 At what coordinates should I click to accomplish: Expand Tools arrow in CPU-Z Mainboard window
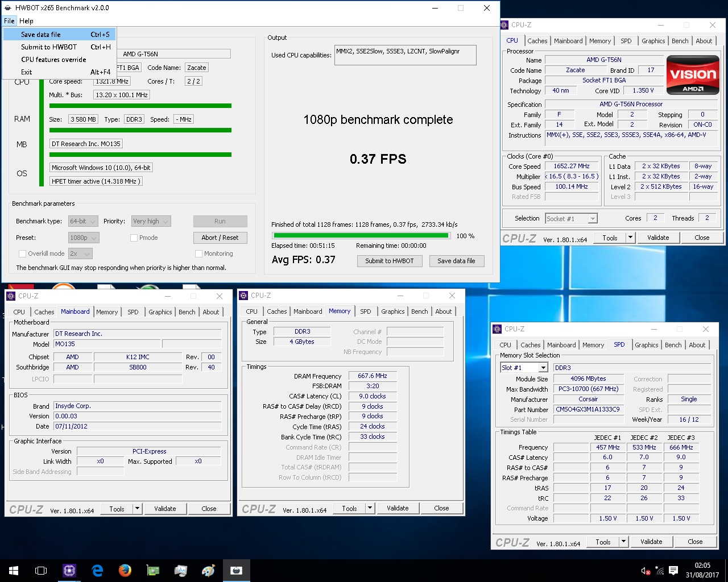[137, 509]
